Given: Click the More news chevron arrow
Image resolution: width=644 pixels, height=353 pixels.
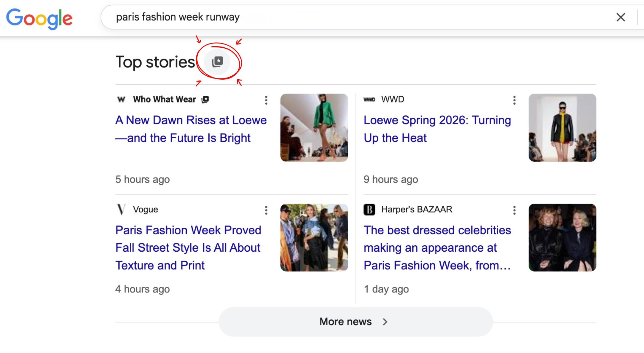Looking at the screenshot, I should point(385,321).
